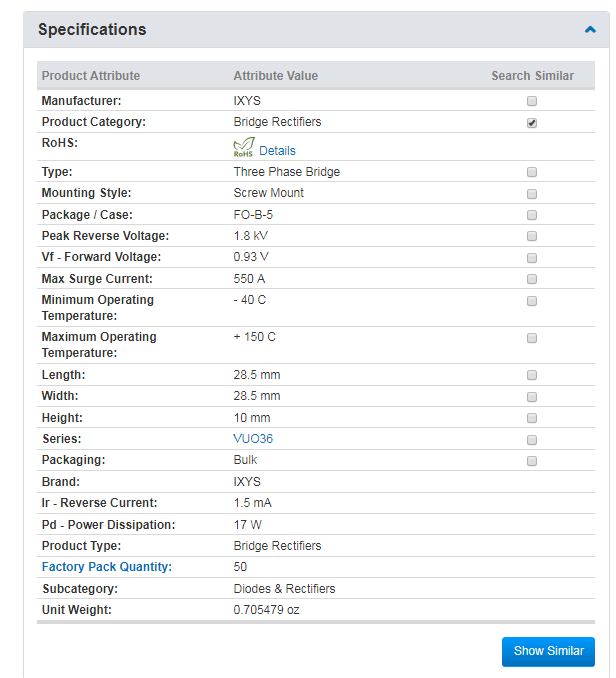Screen dimensions: 616x678
Task: Tick the Type Three Phase Bridge checkbox
Action: click(532, 172)
